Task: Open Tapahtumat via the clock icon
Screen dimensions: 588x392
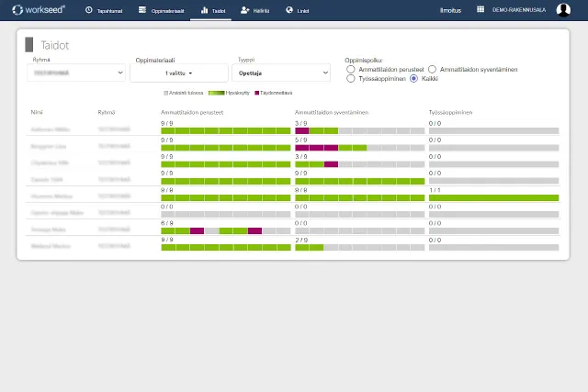Action: coord(89,10)
